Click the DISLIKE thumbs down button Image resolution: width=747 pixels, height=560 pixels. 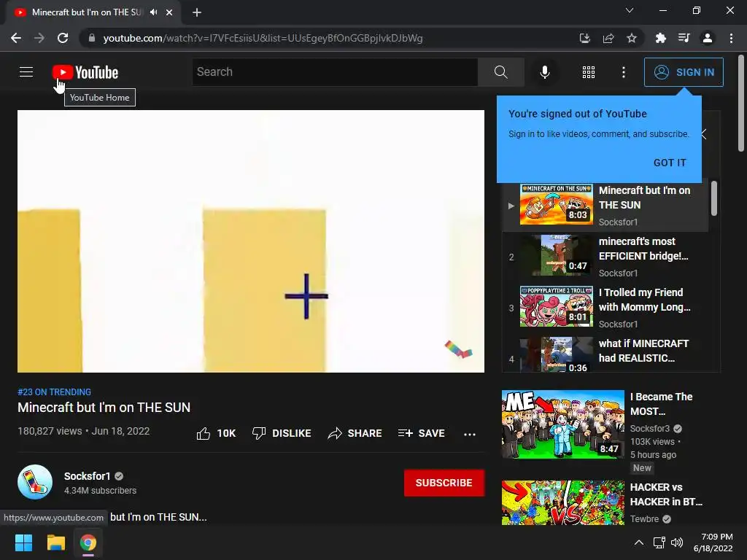coord(282,433)
